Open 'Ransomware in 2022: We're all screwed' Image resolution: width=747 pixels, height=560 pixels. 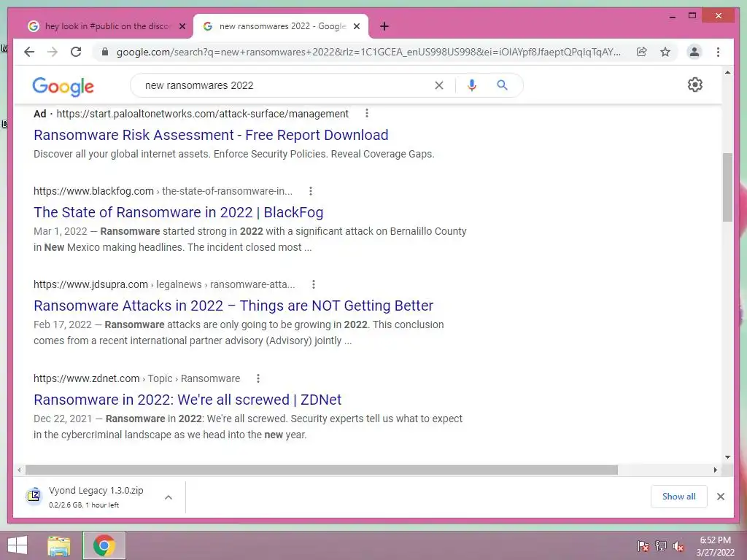click(x=187, y=400)
